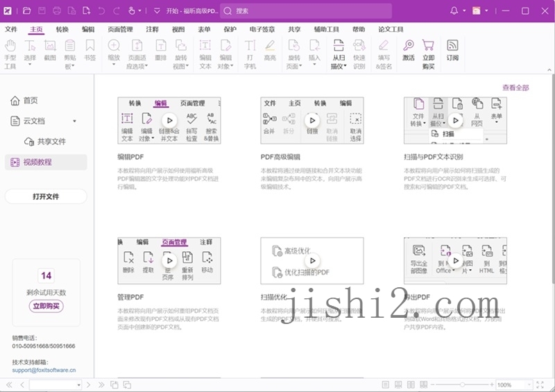Click the Activate (激活) key icon
The height and width of the screenshot is (392, 555).
coord(408,46)
